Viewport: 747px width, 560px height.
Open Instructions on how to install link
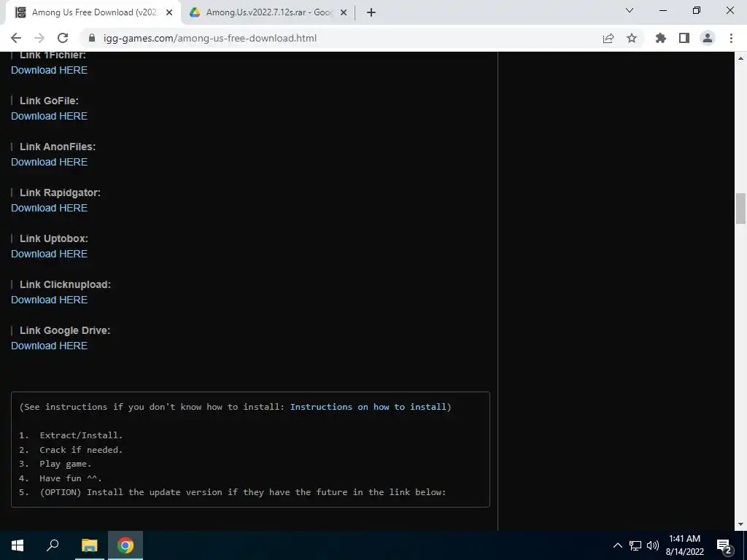[x=368, y=407]
